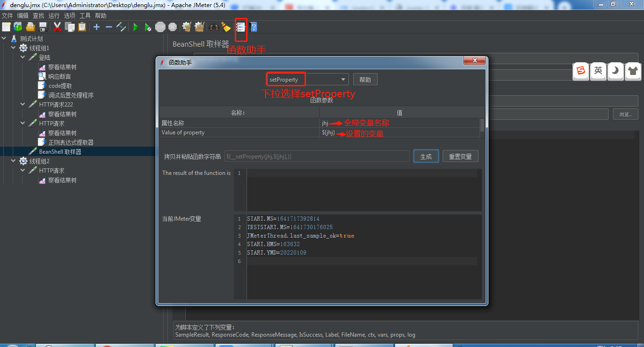Start test with no pauses icon
The width and height of the screenshot is (644, 347).
tap(148, 27)
